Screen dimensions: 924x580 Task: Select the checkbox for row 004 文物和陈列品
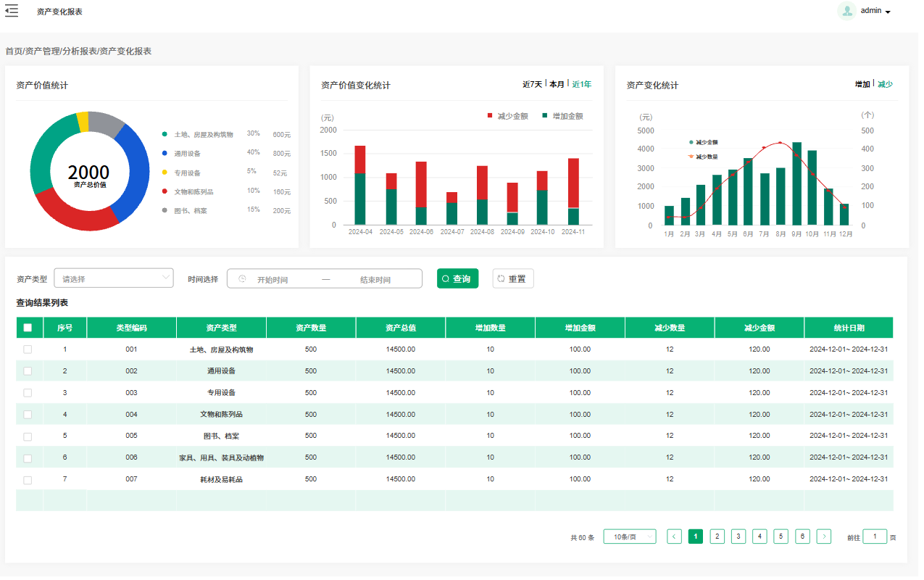click(28, 415)
